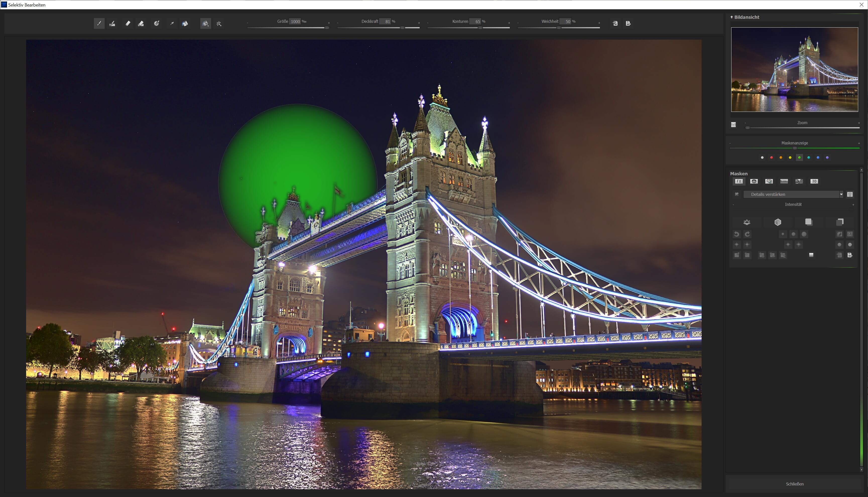
Task: Click the mask fill bucket icon
Action: (185, 24)
